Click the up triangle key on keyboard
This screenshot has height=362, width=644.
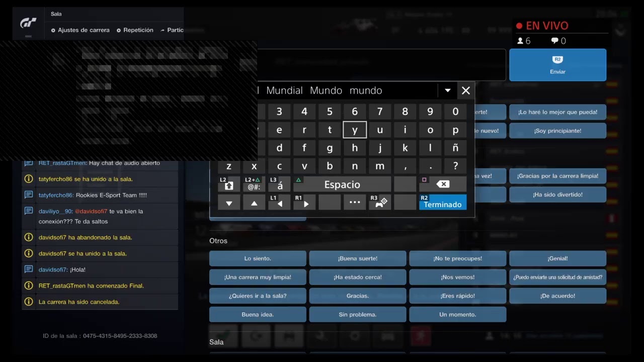tap(254, 202)
